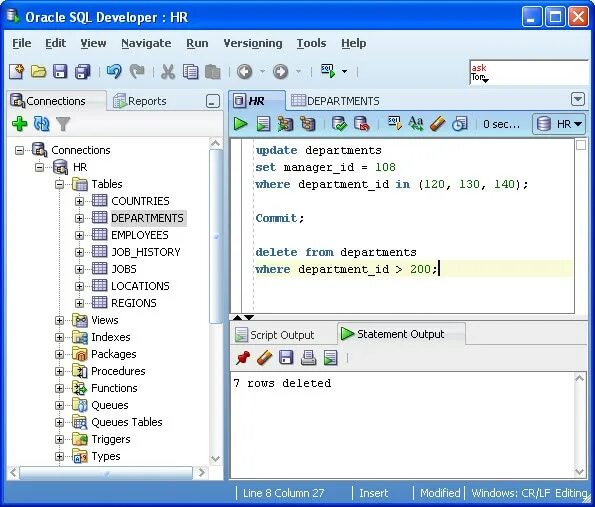Open the Versioning menu
This screenshot has width=595, height=507.
[253, 43]
